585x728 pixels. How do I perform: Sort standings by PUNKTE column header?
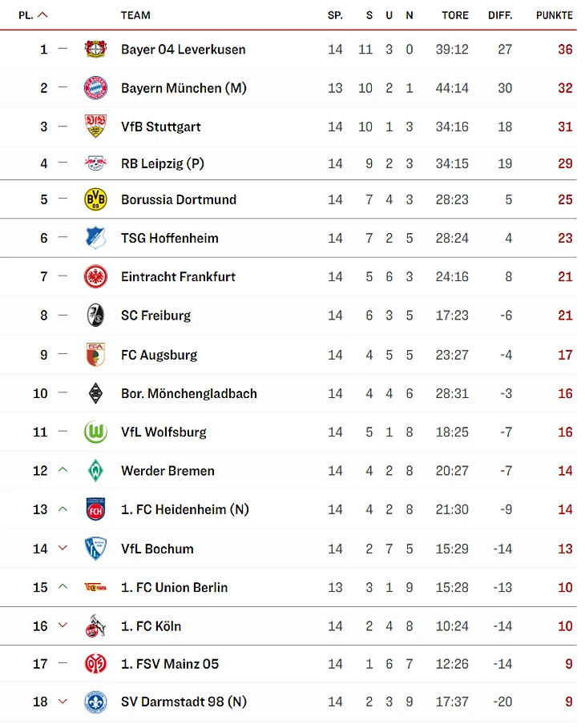click(555, 15)
